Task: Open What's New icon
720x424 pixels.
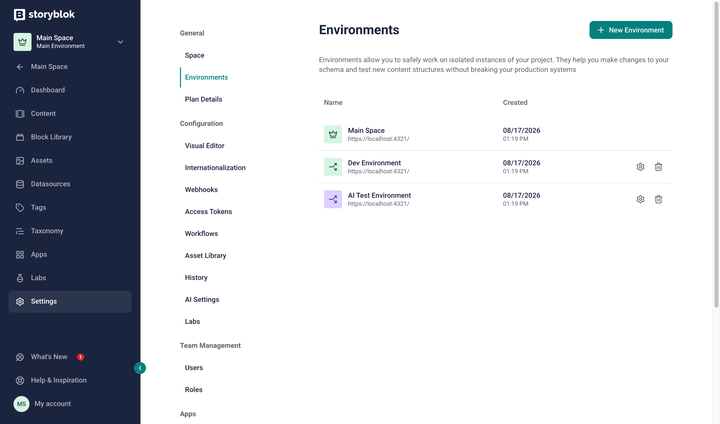Action: coord(20,357)
